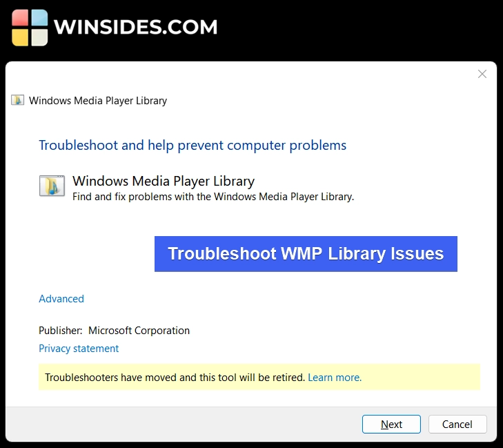
Task: Click the yellow troubleshooters retired notice bar
Action: [x=259, y=377]
